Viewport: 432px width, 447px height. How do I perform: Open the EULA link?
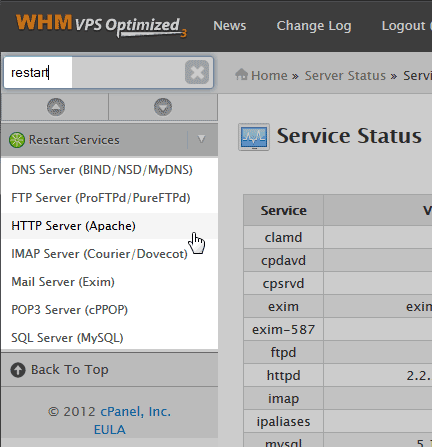point(110,430)
